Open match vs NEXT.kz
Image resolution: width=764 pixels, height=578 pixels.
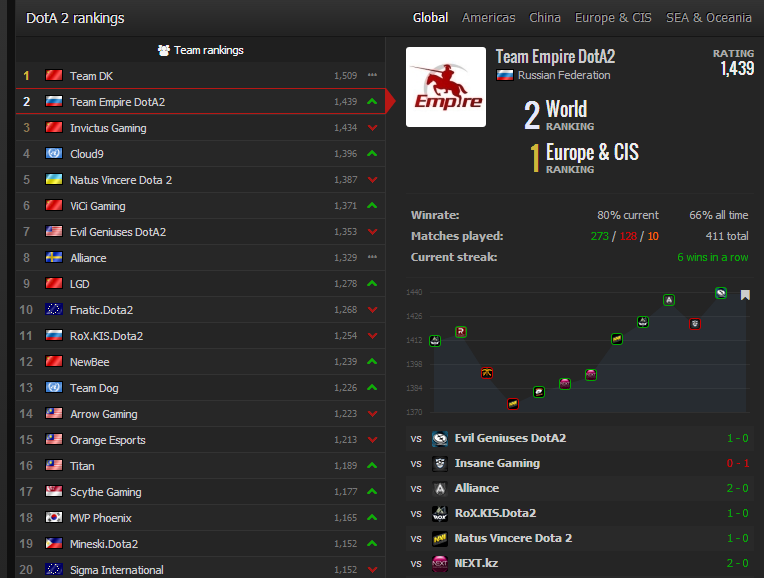click(579, 563)
